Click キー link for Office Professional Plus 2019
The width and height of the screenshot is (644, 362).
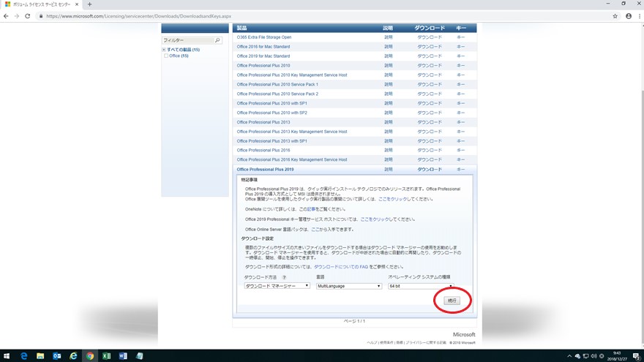click(461, 169)
